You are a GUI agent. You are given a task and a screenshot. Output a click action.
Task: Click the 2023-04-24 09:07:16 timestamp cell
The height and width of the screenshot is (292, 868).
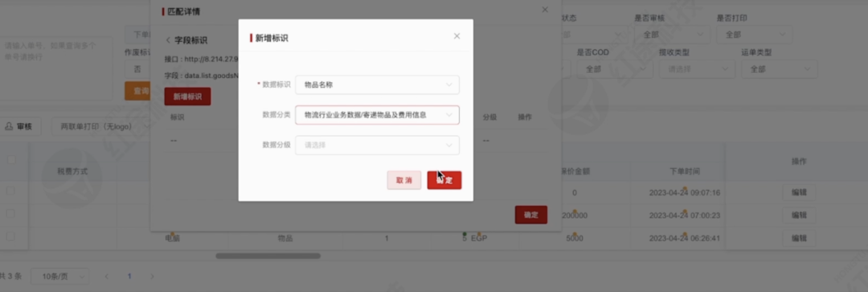click(x=684, y=193)
